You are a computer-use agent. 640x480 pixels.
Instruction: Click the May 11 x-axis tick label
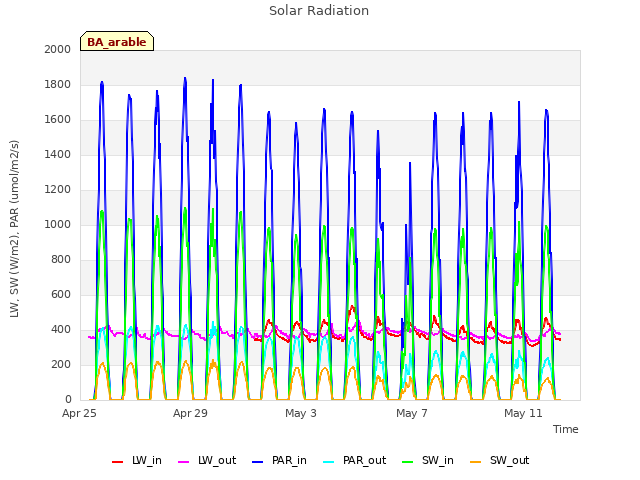click(523, 413)
